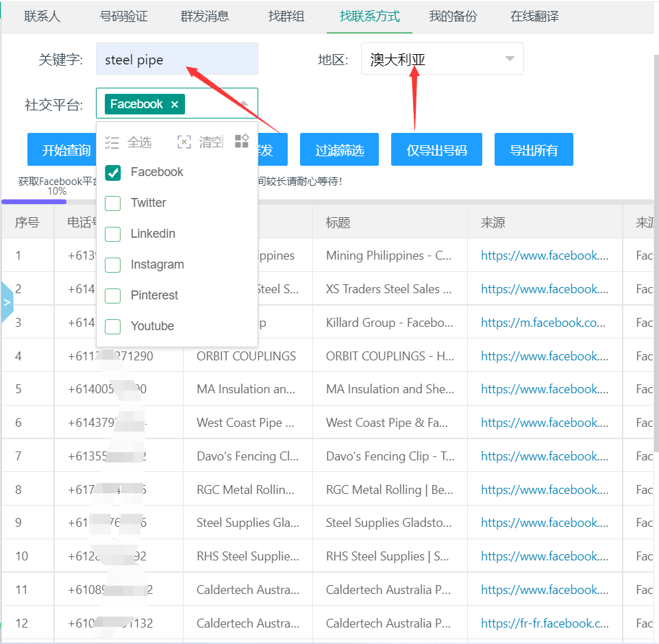Check the Youtube platform option
Screen dimensions: 659x644
coord(113,327)
